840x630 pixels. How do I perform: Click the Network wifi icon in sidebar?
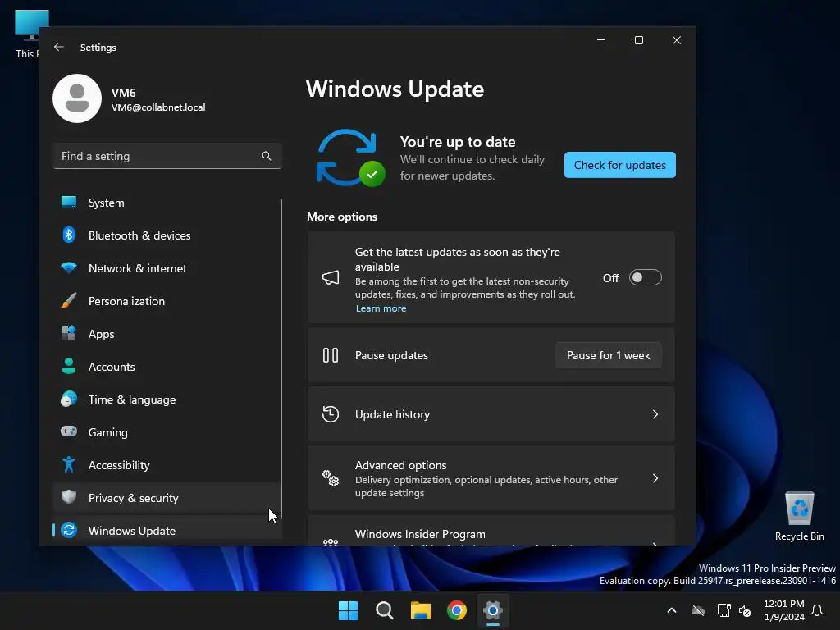tap(69, 267)
